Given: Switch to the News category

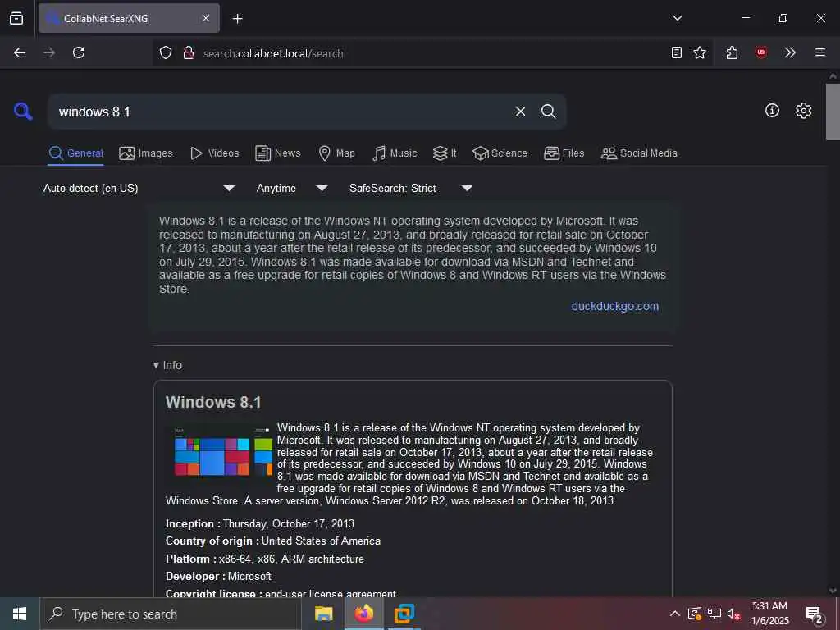Looking at the screenshot, I should pos(278,153).
